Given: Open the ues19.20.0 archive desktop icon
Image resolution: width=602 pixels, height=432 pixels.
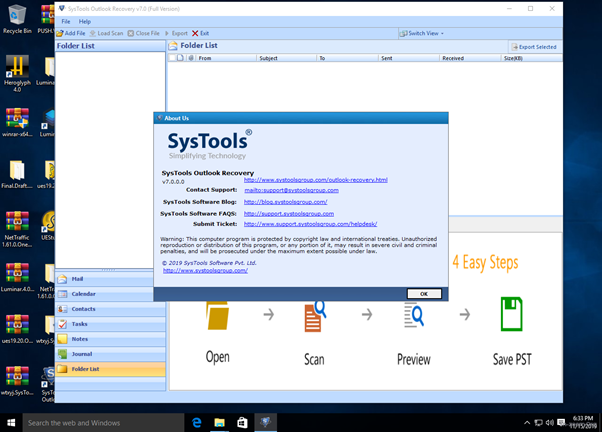Looking at the screenshot, I should [17, 329].
